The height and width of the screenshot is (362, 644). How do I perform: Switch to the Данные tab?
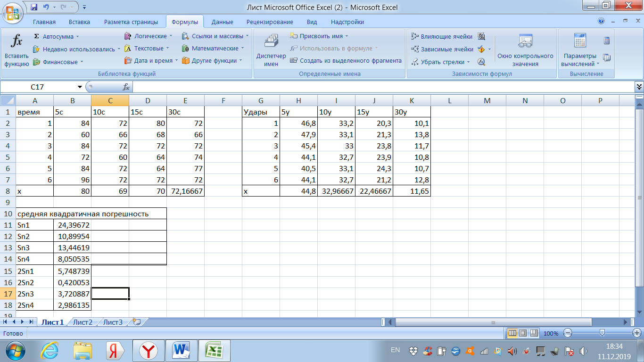222,22
